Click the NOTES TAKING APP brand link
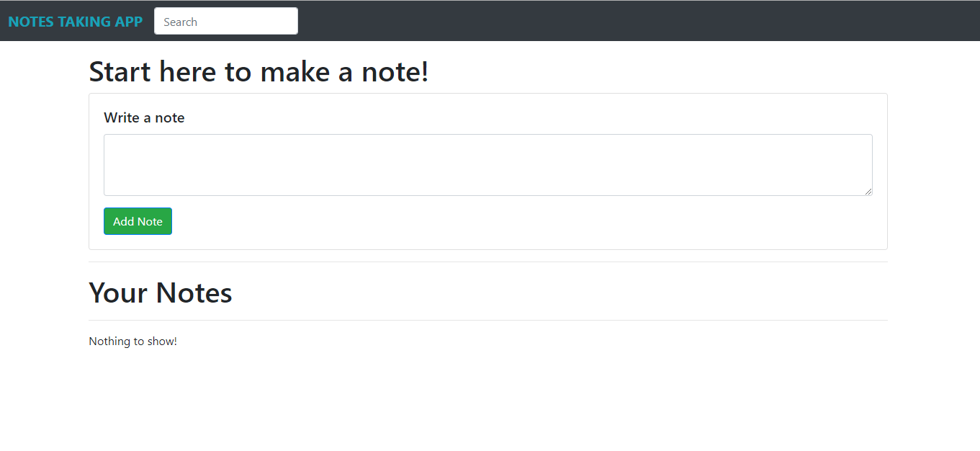This screenshot has width=980, height=451. (x=75, y=22)
